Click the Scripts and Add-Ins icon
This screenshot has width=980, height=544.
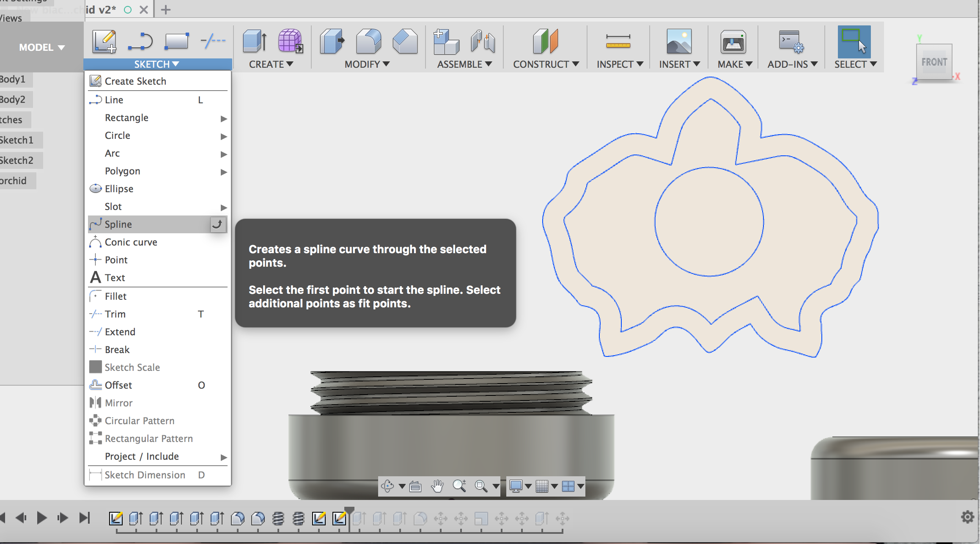click(791, 41)
